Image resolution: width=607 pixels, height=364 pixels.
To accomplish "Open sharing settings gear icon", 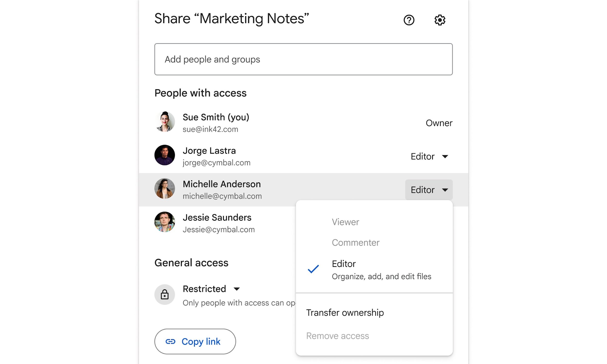I will [440, 20].
